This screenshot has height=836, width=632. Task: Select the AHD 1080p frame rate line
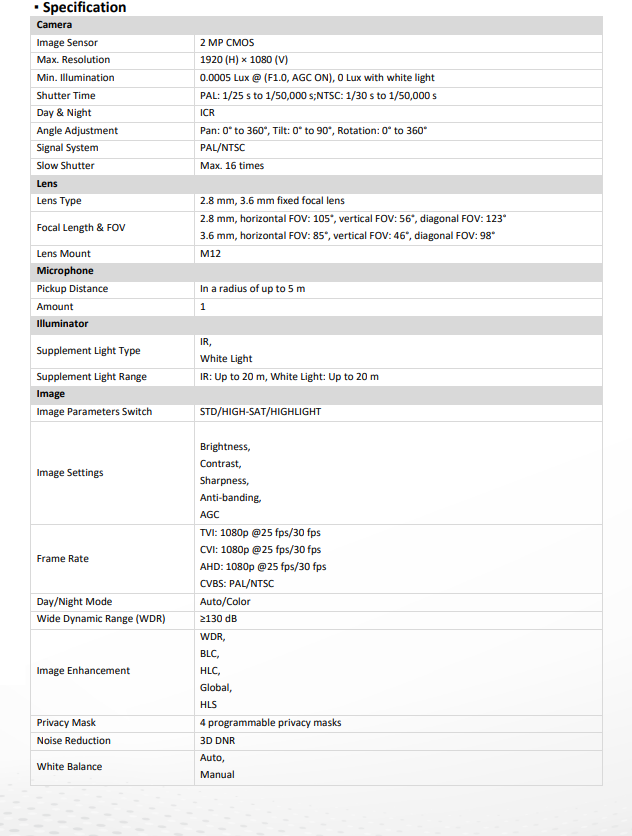pyautogui.click(x=263, y=567)
